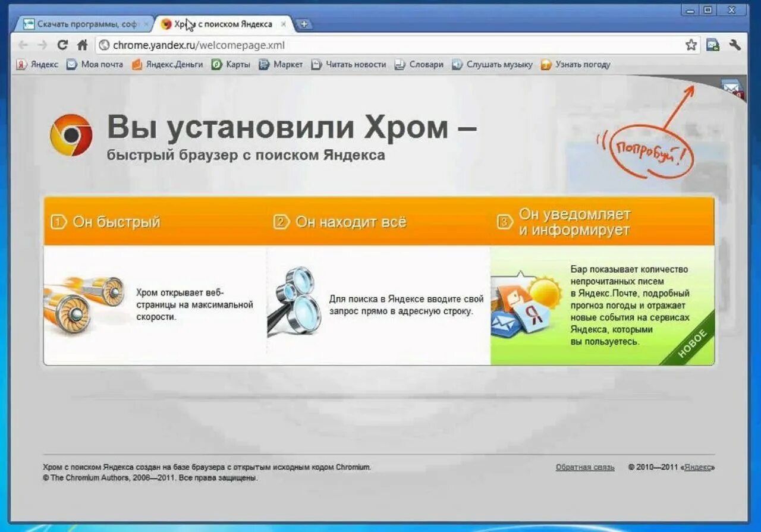Open the 'Маркет' bookmark
Viewport: 761px width, 532px height.
(281, 64)
